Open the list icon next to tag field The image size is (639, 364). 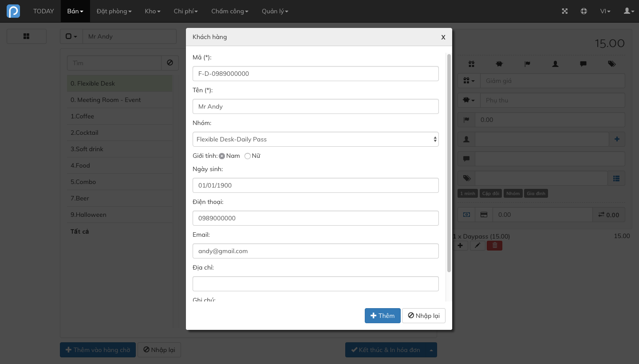pos(616,178)
